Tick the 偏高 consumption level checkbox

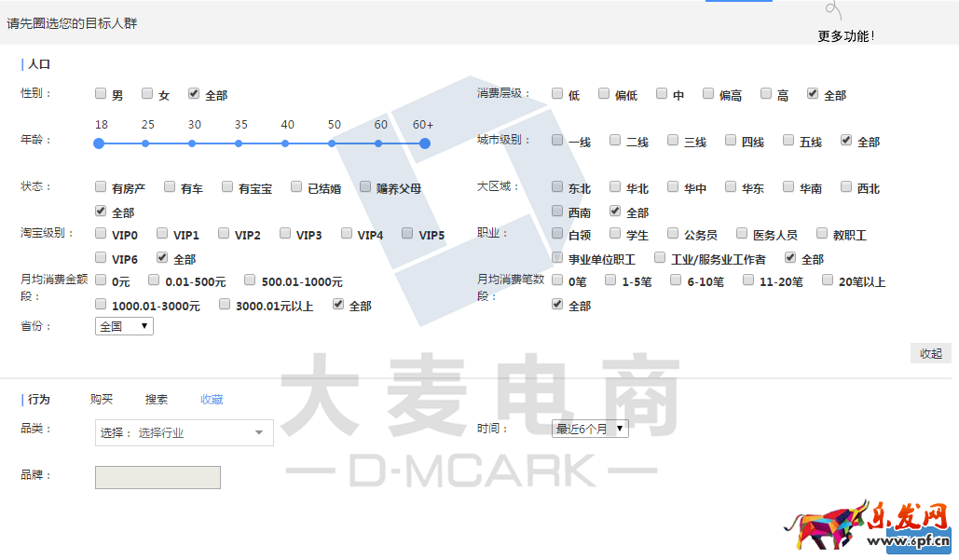pos(707,93)
